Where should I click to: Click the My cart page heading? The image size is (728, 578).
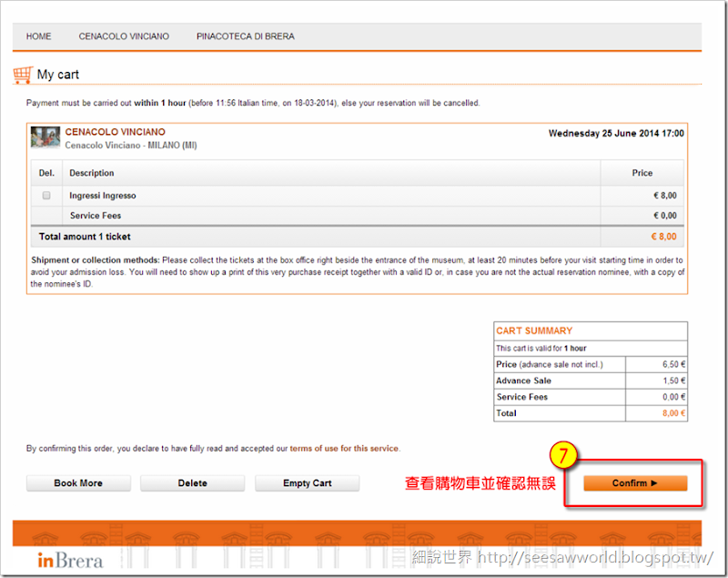[x=58, y=75]
